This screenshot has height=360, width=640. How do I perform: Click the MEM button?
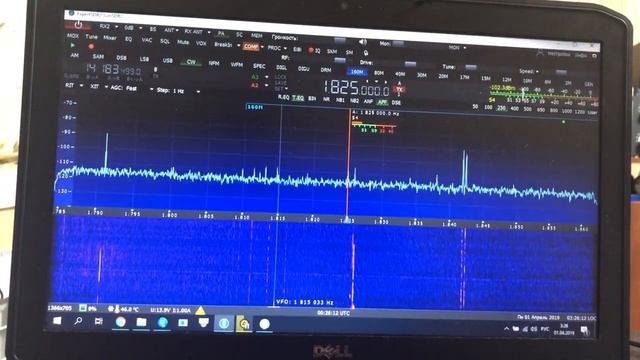pos(257,36)
